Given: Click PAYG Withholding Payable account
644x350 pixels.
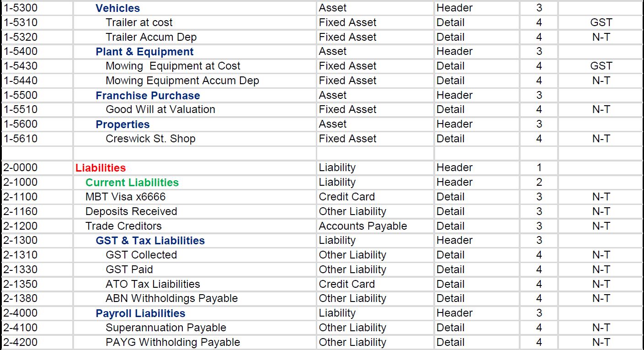Looking at the screenshot, I should point(172,342).
